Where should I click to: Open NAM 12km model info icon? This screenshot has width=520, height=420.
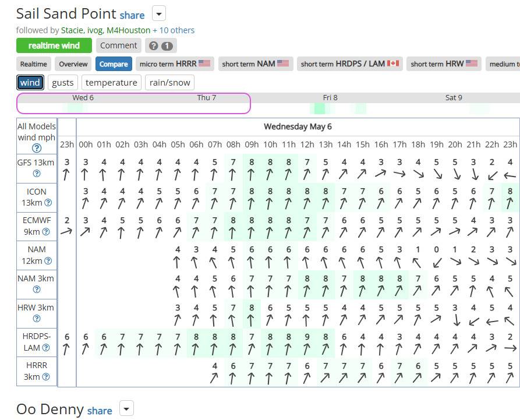coord(48,261)
